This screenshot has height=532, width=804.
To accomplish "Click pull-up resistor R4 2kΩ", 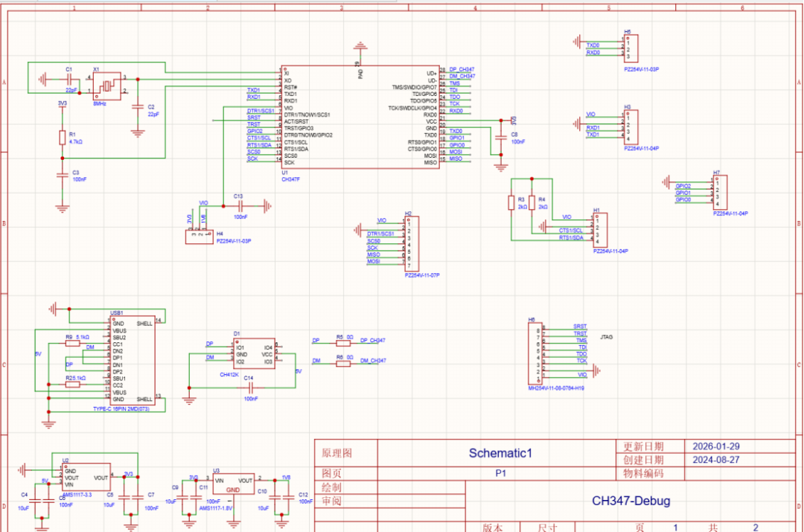I will 532,203.
